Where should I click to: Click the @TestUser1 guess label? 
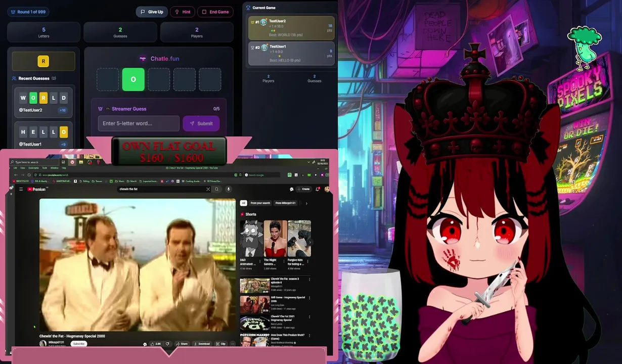pyautogui.click(x=30, y=144)
